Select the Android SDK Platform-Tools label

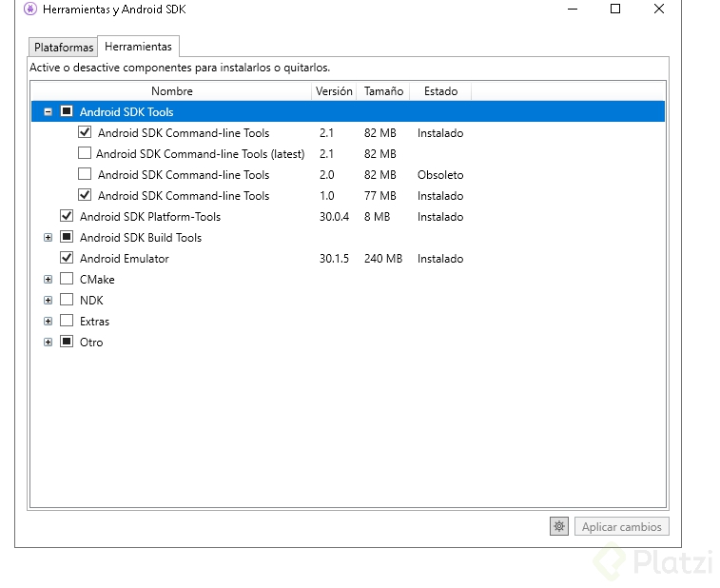[x=150, y=217]
